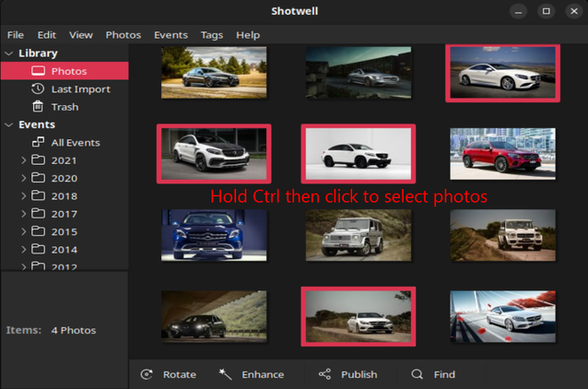Click the white SUV on white background thumbnail
588x389 pixels.
click(359, 154)
